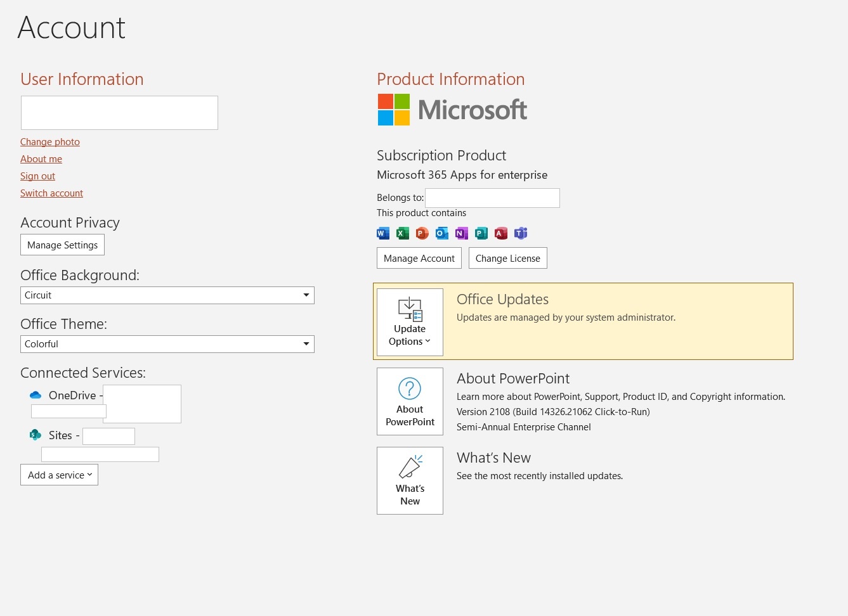Click the Teams app icon
848x616 pixels.
521,233
